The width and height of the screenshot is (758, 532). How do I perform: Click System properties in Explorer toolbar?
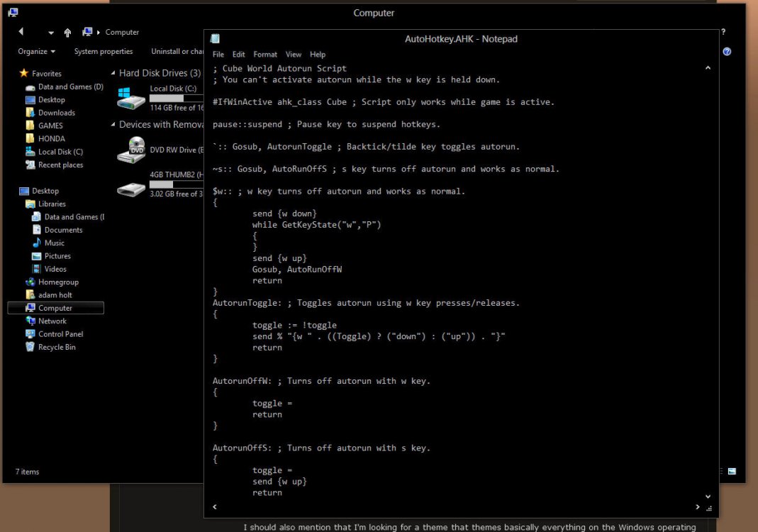pyautogui.click(x=104, y=51)
